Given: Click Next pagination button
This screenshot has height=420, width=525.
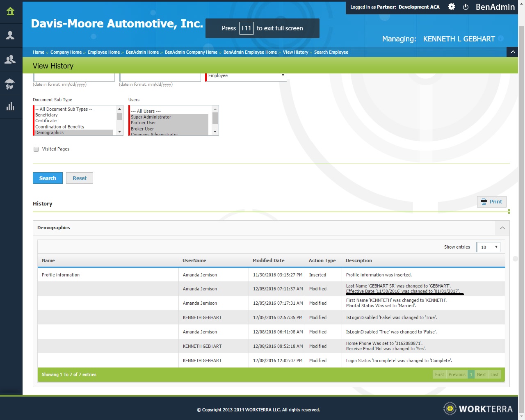Looking at the screenshot, I should click(482, 374).
